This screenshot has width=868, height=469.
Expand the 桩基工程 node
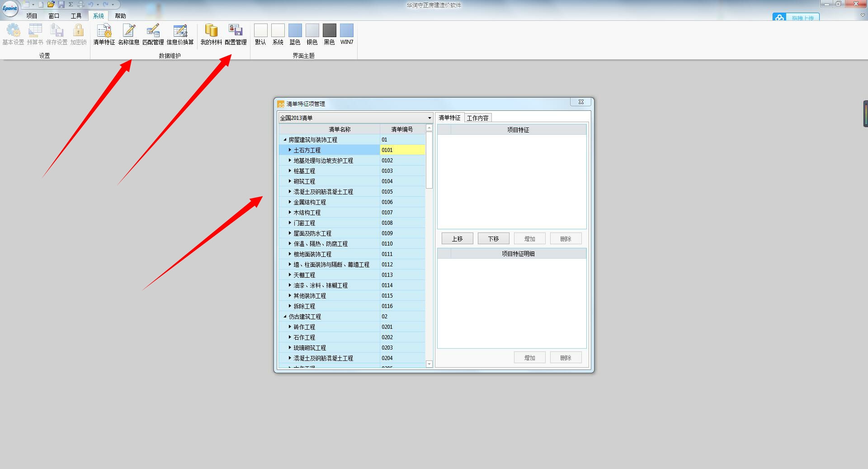(x=290, y=171)
